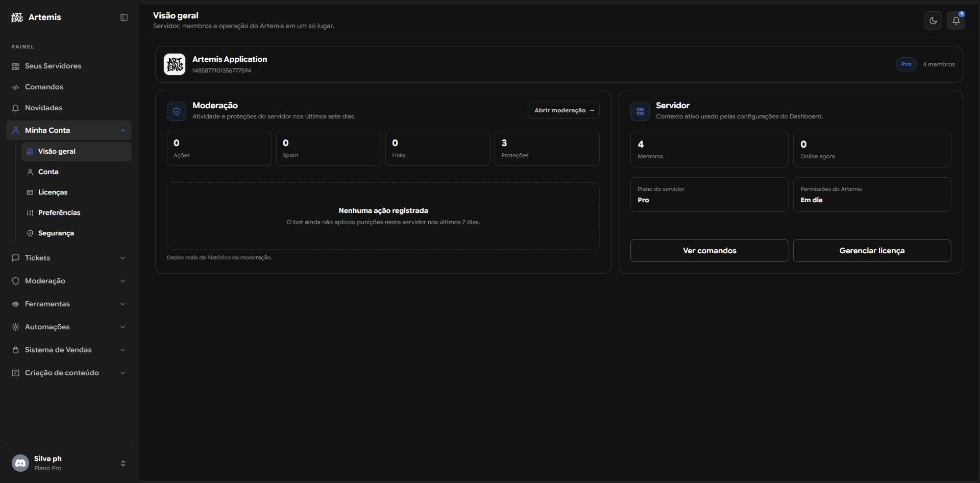Image resolution: width=980 pixels, height=483 pixels.
Task: Click the 4 membros label
Action: 939,64
